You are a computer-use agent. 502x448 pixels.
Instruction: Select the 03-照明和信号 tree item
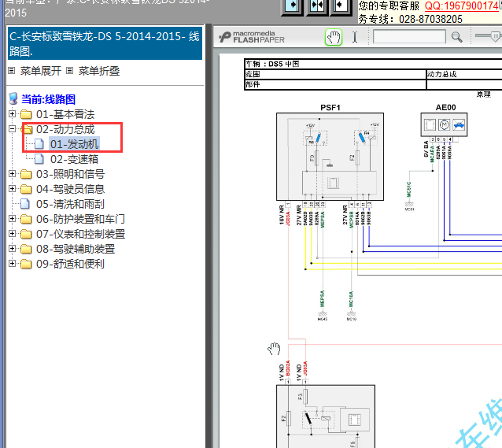pos(71,174)
